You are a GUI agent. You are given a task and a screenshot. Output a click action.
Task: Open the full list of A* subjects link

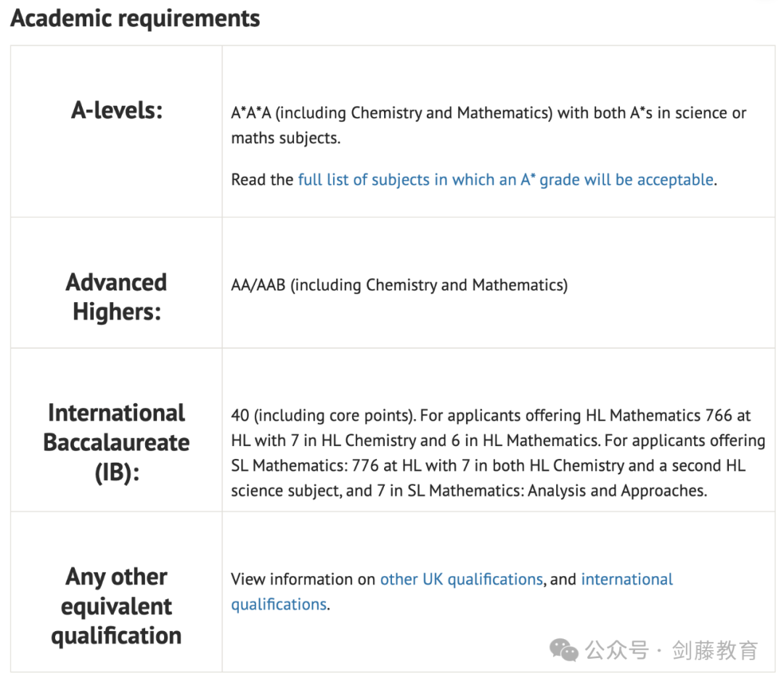click(x=506, y=179)
